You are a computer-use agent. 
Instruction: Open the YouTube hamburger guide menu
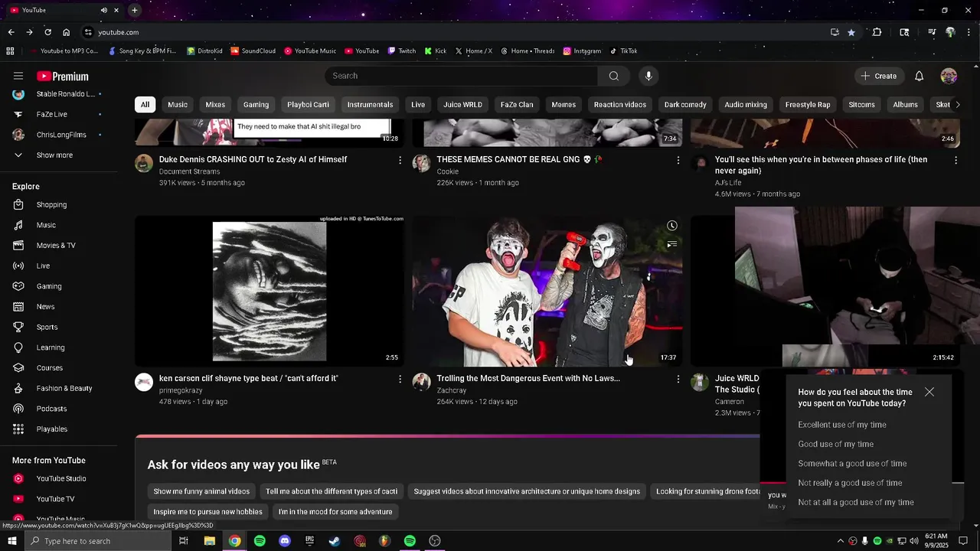point(18,76)
